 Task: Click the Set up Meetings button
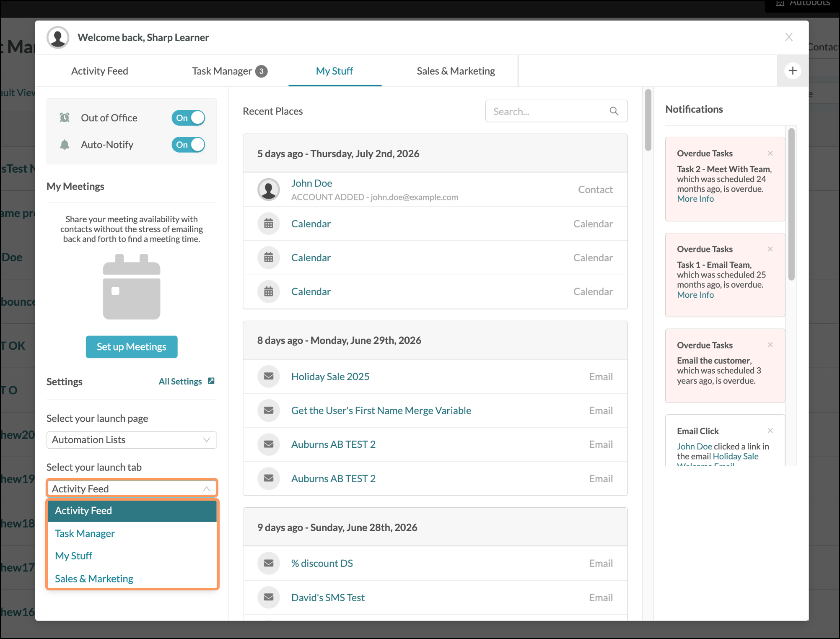click(x=132, y=347)
